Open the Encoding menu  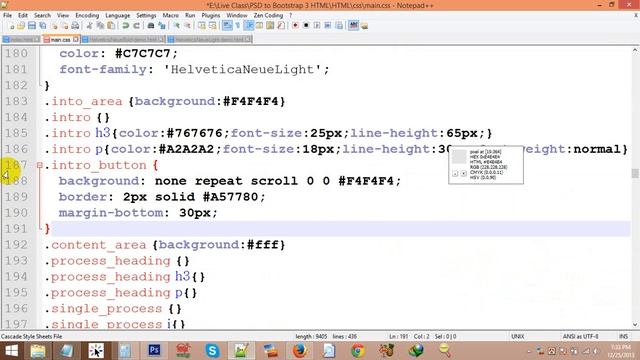point(87,16)
